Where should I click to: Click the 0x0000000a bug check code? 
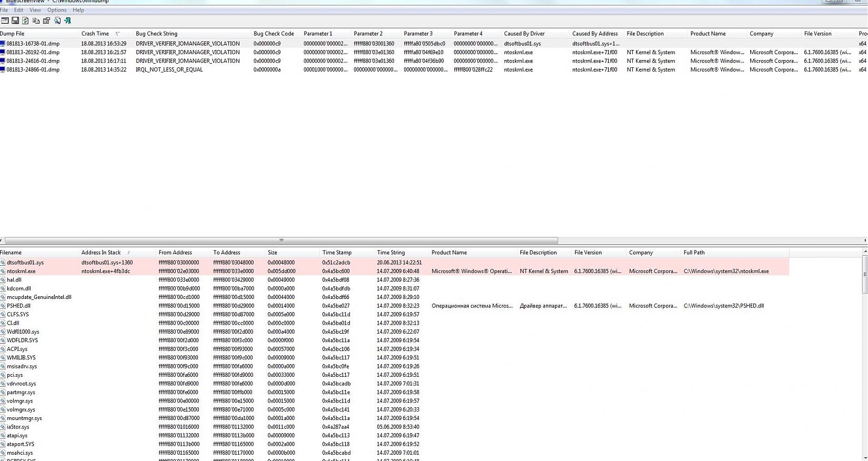pyautogui.click(x=267, y=69)
